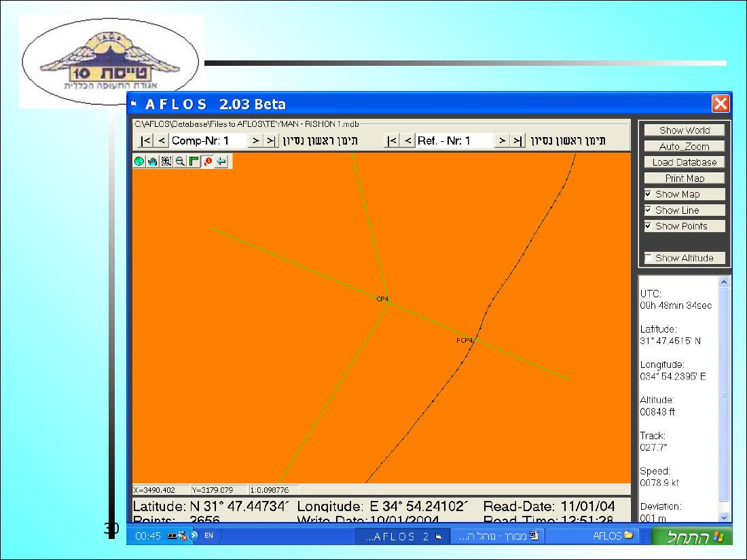Click the 1:0.098776 scale status field
This screenshot has width=747, height=560.
pyautogui.click(x=274, y=490)
